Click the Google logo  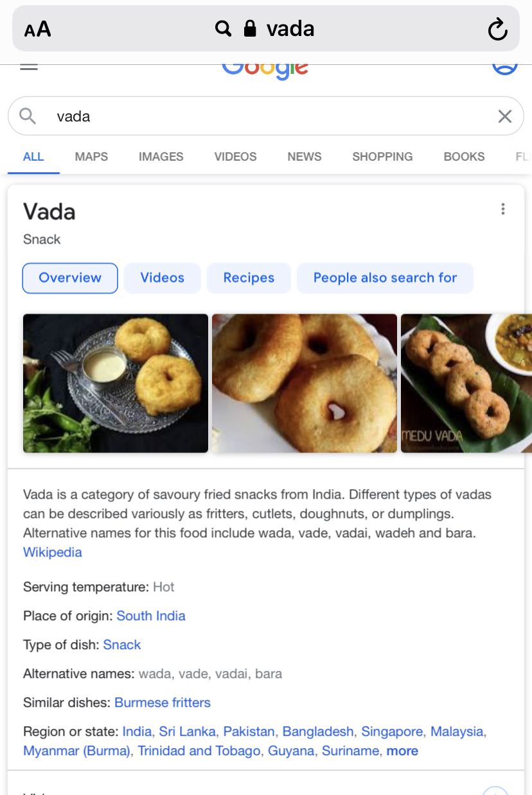coord(265,69)
